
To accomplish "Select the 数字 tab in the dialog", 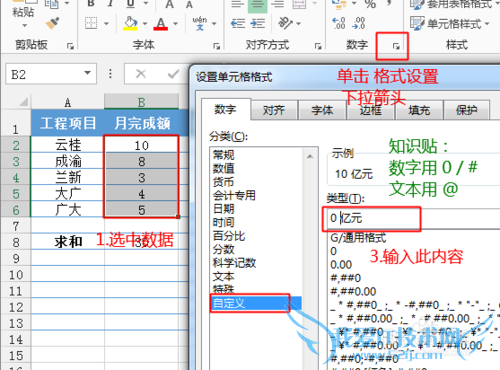I will [225, 109].
